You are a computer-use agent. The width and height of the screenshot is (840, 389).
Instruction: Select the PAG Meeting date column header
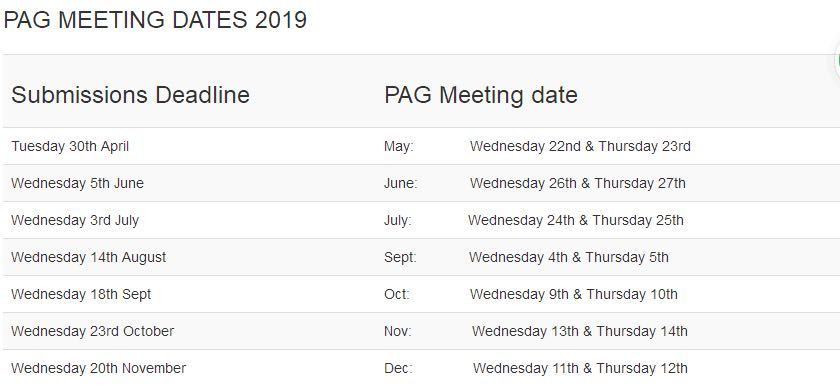coord(481,95)
